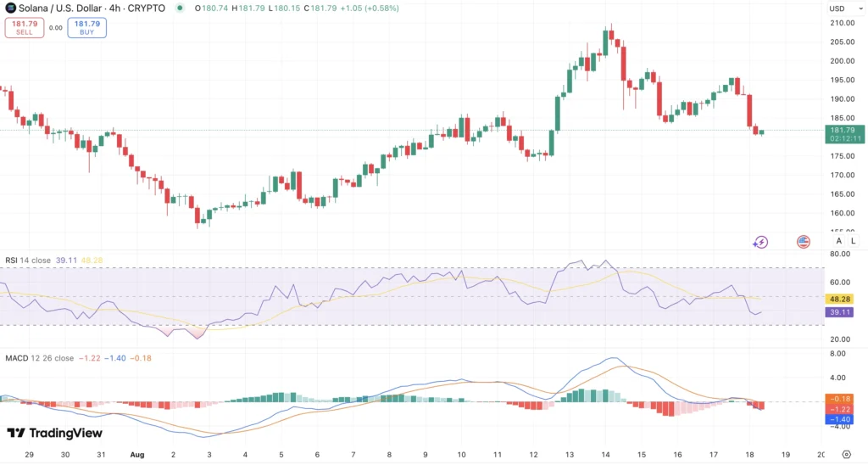This screenshot has width=868, height=465.
Task: Click the current price label 181.79 on axis
Action: click(x=845, y=134)
